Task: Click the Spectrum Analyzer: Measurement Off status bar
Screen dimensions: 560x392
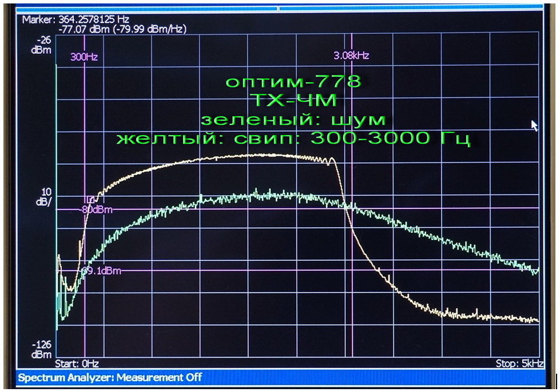Action: [x=281, y=377]
